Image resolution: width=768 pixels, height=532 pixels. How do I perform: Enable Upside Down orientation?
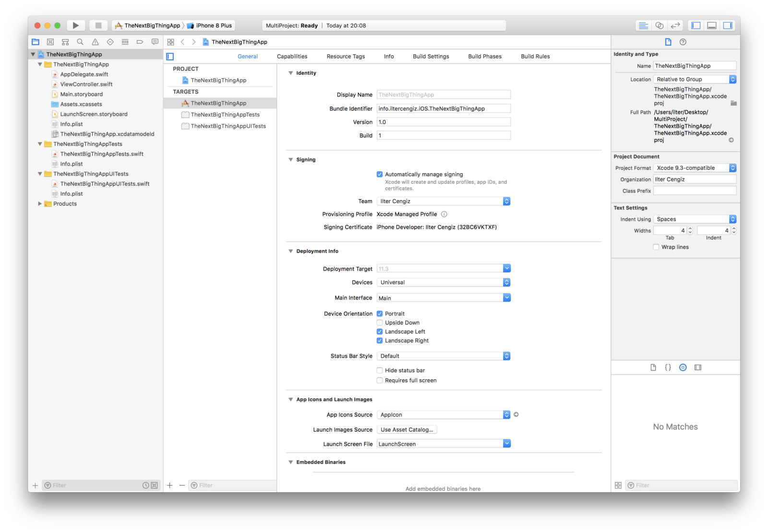tap(380, 323)
